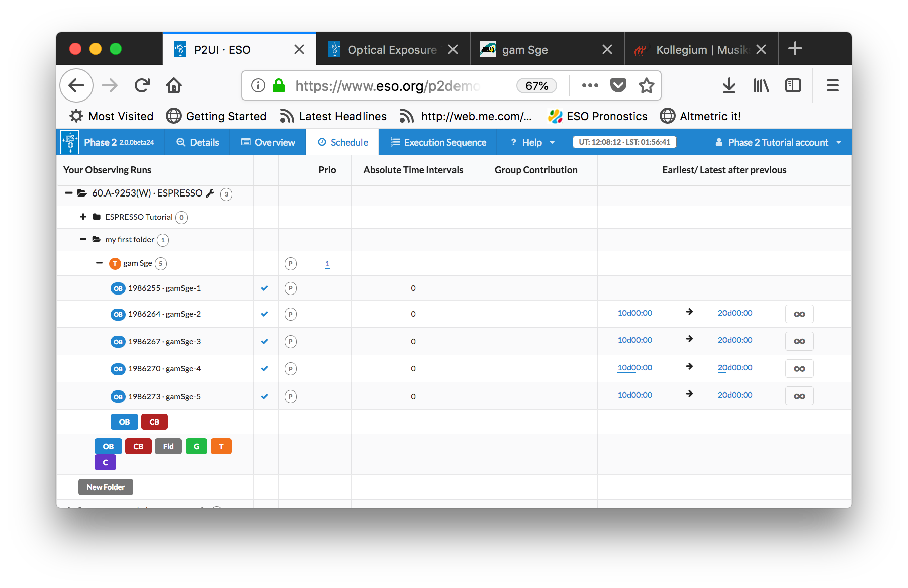
Task: Click the New Folder button
Action: (106, 487)
